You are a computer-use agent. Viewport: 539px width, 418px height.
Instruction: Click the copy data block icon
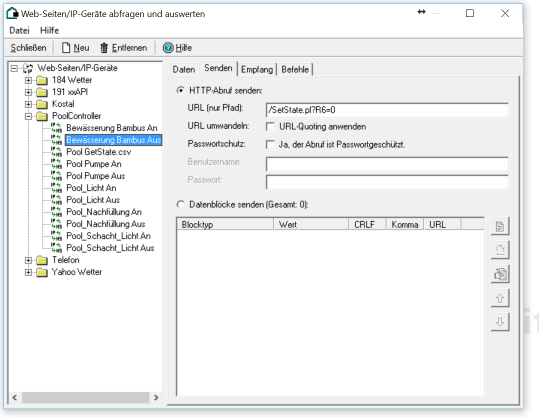pos(500,274)
